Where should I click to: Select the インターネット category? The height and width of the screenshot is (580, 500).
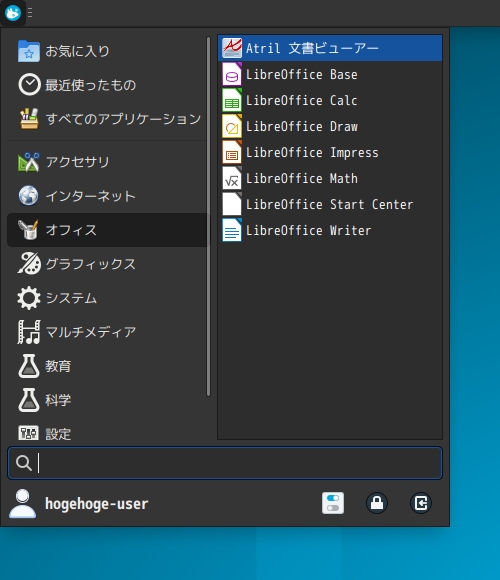point(107,196)
